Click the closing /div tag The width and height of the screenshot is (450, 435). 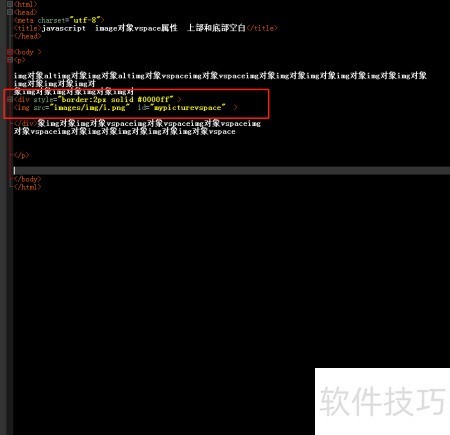[x=25, y=123]
